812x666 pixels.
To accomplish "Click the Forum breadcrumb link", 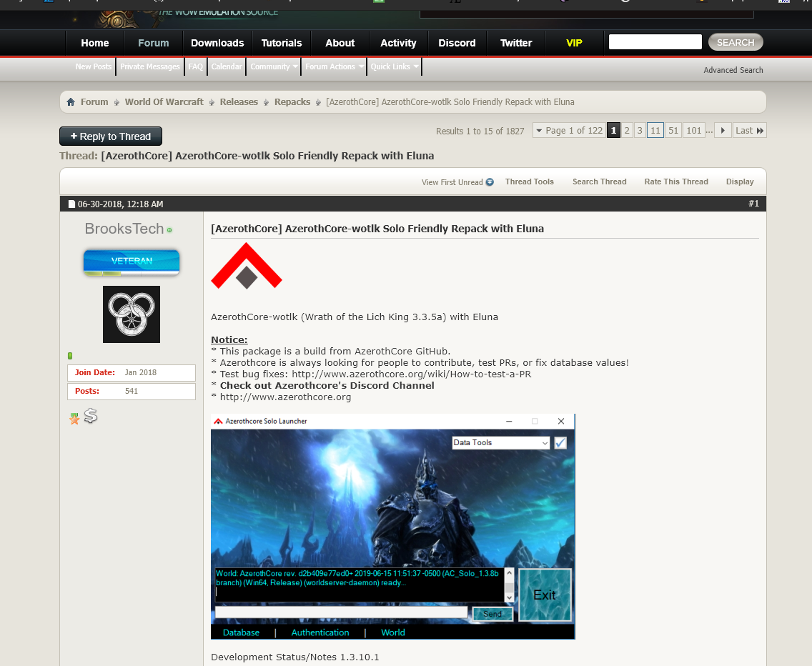I will (94, 102).
